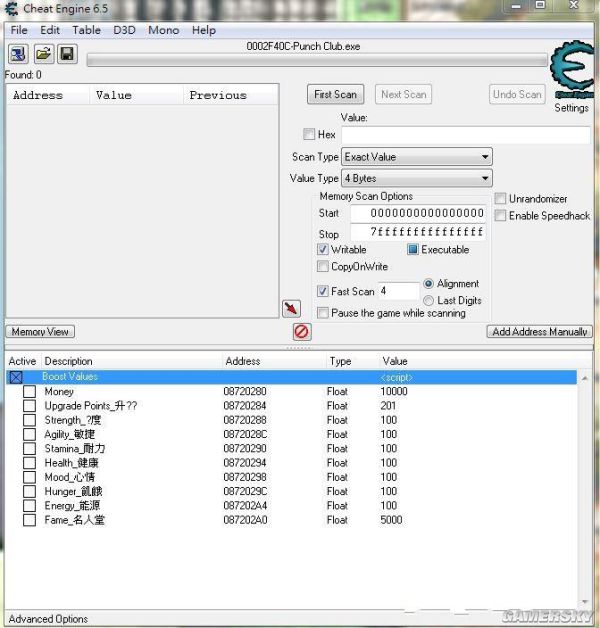Open the process selector icon
This screenshot has width=600, height=628.
18,54
